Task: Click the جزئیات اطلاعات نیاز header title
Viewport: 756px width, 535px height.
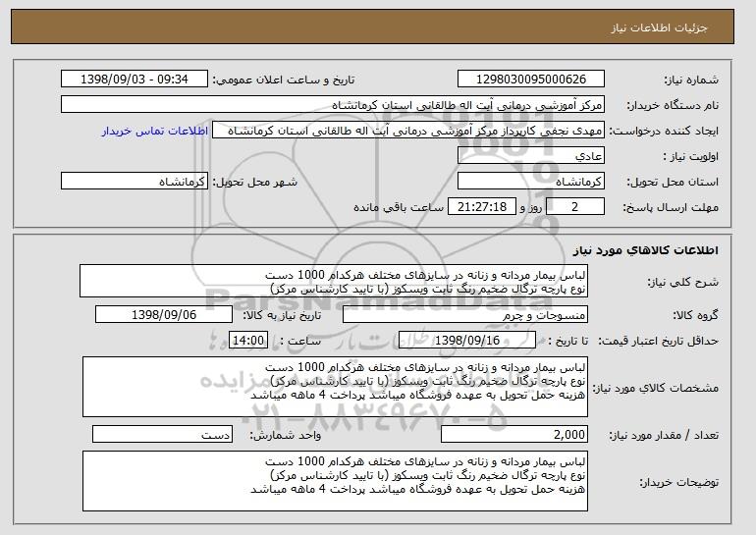Action: coord(659,27)
